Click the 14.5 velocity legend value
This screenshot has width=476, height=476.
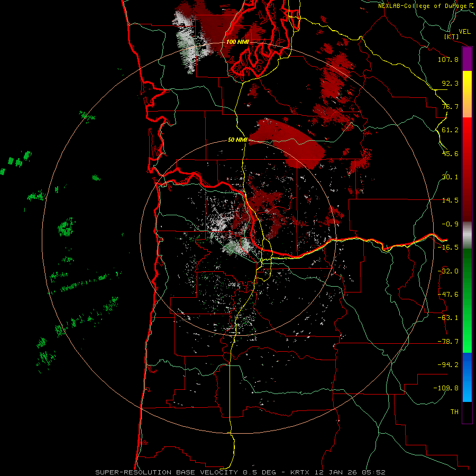(450, 200)
